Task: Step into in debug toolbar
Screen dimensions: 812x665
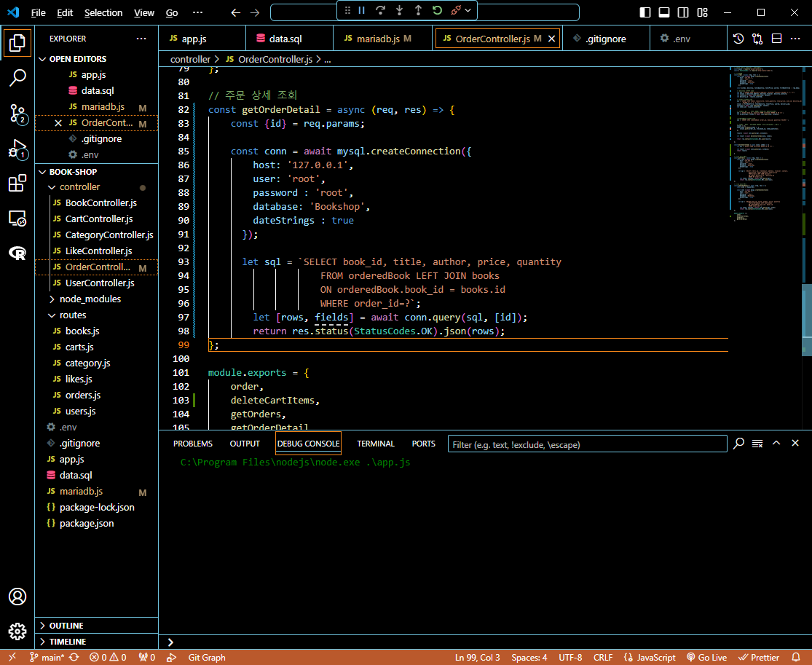Action: pyautogui.click(x=399, y=10)
